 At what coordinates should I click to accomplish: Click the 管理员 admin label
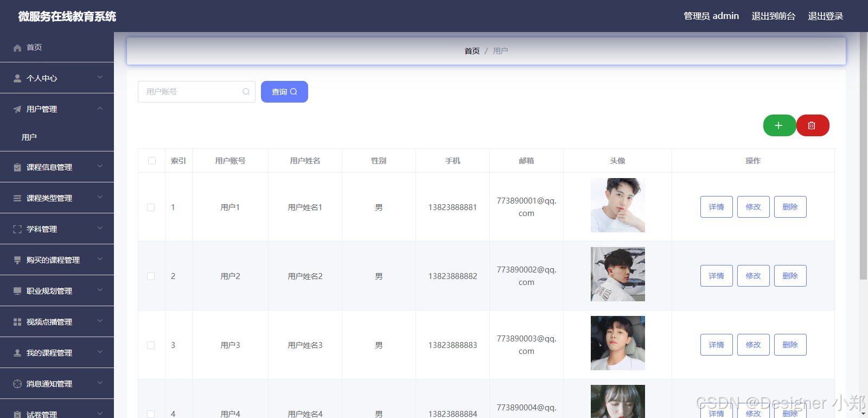click(711, 16)
